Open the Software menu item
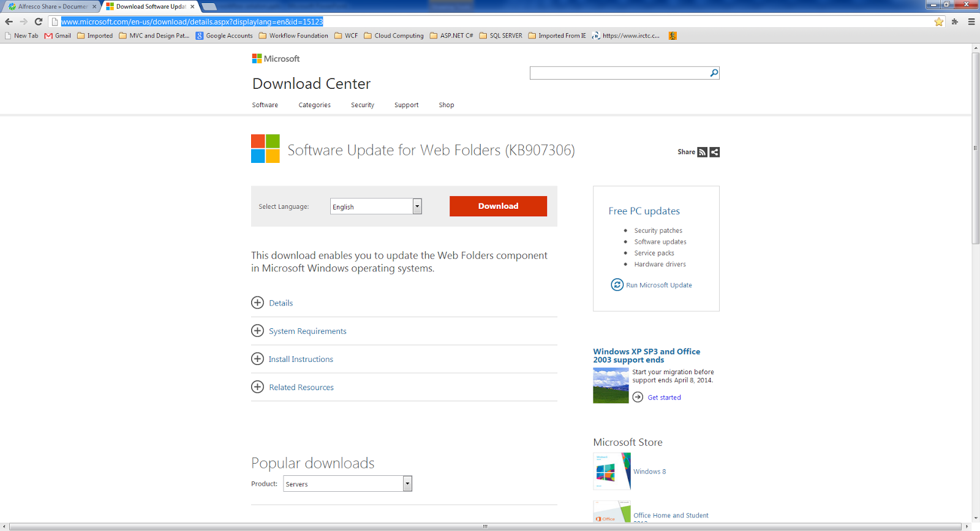This screenshot has height=531, width=980. [x=265, y=105]
